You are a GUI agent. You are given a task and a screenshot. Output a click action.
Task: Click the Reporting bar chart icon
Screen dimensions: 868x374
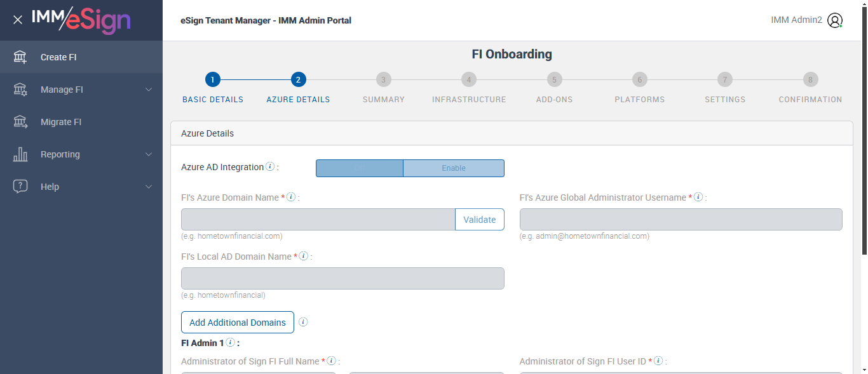pyautogui.click(x=20, y=154)
